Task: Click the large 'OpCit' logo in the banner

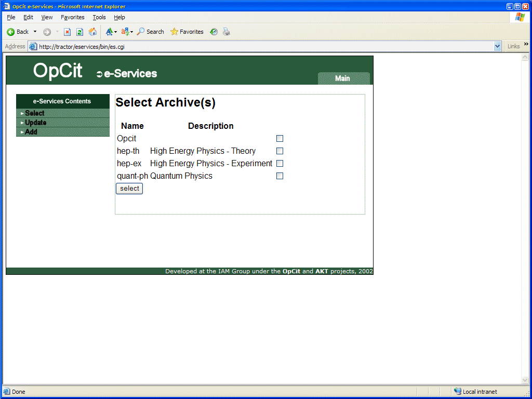Action: 58,71
